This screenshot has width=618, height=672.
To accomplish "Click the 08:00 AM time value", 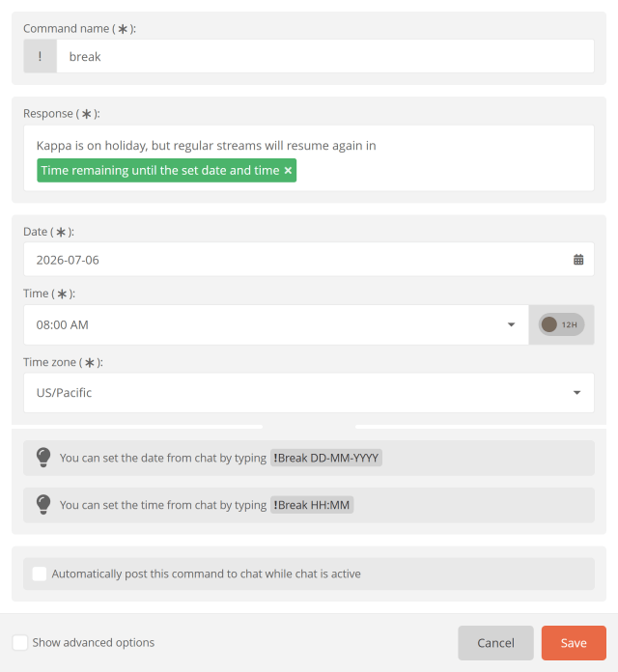I will pyautogui.click(x=62, y=324).
